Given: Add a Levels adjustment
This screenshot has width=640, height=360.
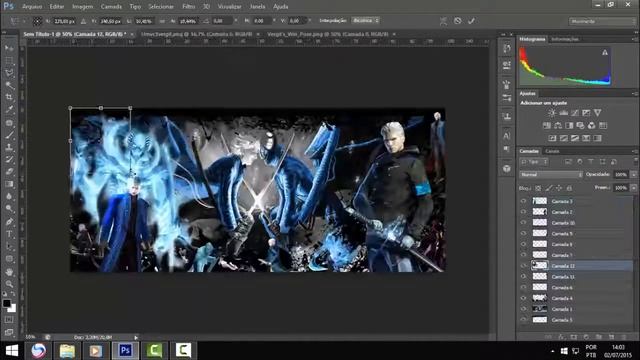Looking at the screenshot, I should pyautogui.click(x=563, y=113).
